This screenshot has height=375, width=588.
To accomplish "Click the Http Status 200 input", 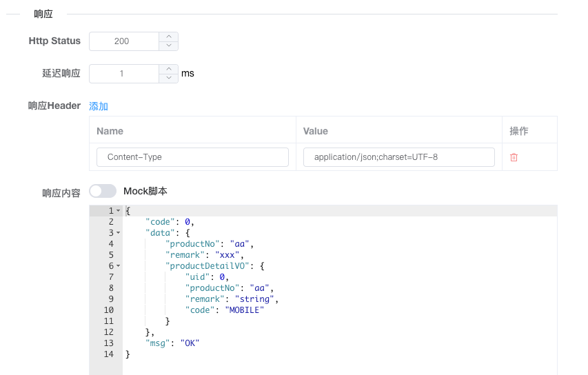I will click(x=124, y=41).
